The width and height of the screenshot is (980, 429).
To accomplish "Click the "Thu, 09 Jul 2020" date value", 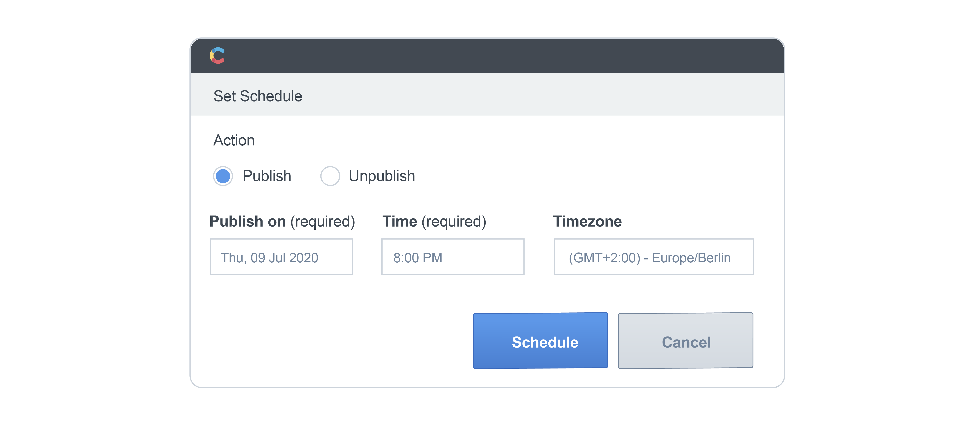I will 269,258.
